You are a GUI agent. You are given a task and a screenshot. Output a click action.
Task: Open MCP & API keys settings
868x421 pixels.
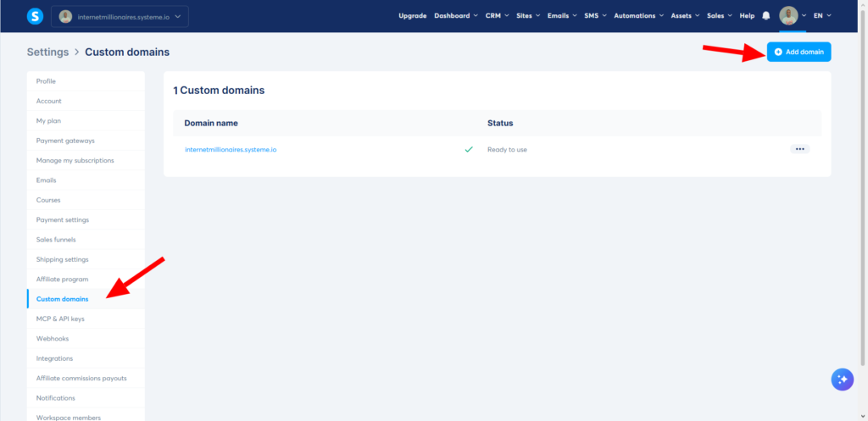(60, 319)
